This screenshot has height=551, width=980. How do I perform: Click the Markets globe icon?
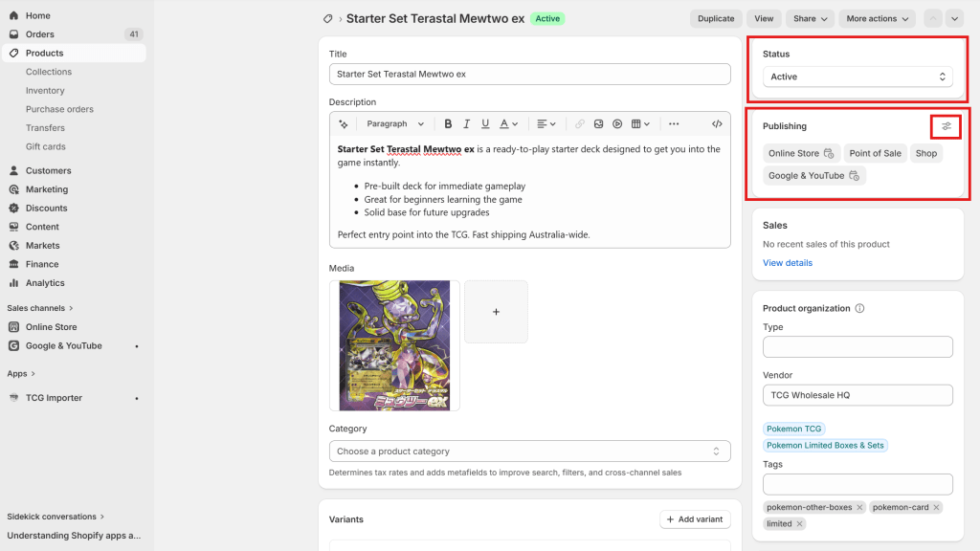13,246
